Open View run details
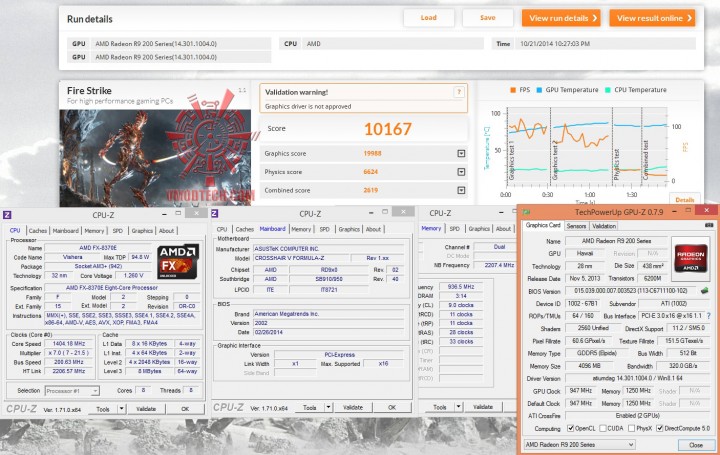This screenshot has width=720, height=455. [561, 18]
